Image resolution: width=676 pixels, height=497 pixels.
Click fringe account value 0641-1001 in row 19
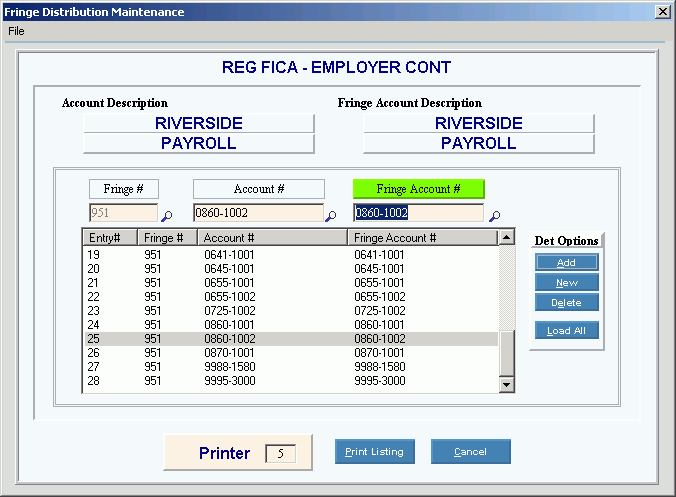point(379,255)
